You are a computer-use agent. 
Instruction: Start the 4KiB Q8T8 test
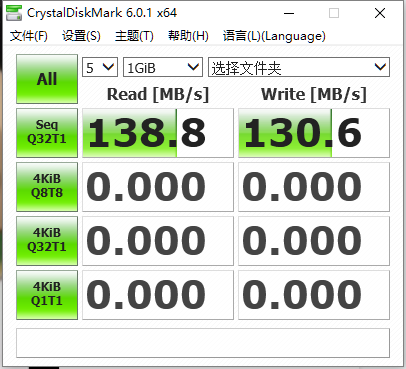pos(47,187)
